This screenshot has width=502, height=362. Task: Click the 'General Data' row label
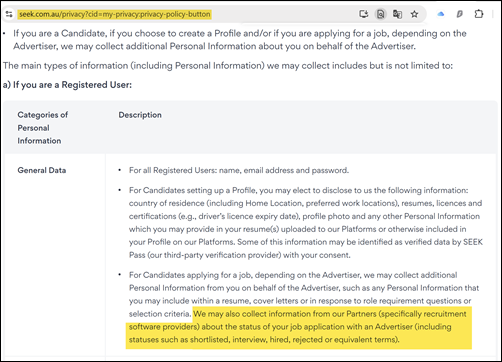(x=42, y=170)
